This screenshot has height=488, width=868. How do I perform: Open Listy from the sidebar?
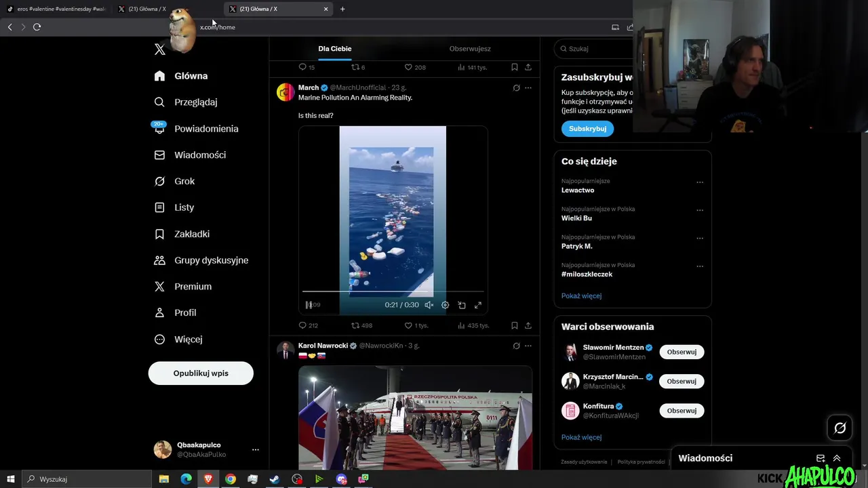(174, 207)
